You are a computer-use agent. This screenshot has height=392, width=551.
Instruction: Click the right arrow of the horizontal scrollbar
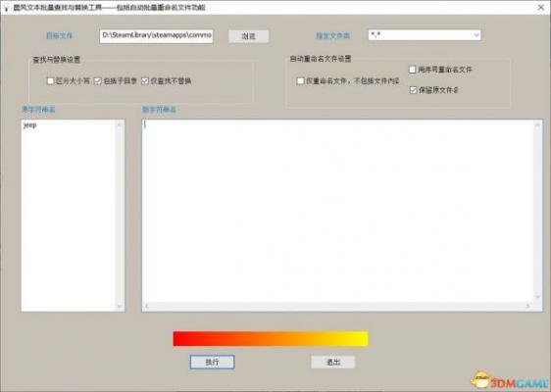pyautogui.click(x=528, y=307)
